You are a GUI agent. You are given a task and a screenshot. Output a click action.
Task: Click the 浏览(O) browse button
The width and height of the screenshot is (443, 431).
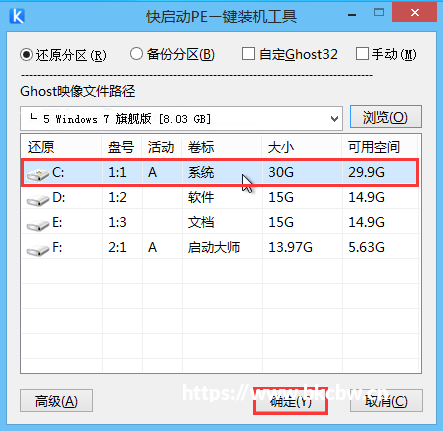386,117
